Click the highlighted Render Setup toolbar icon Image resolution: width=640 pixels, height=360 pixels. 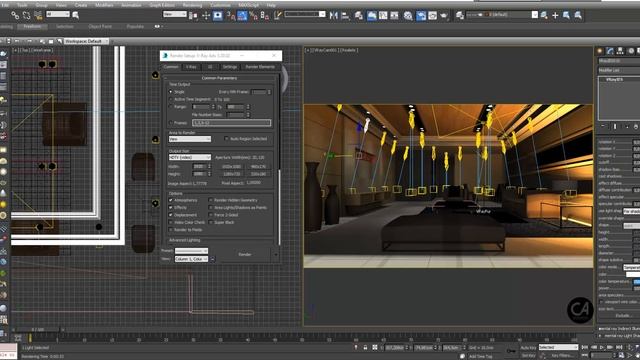(x=421, y=16)
